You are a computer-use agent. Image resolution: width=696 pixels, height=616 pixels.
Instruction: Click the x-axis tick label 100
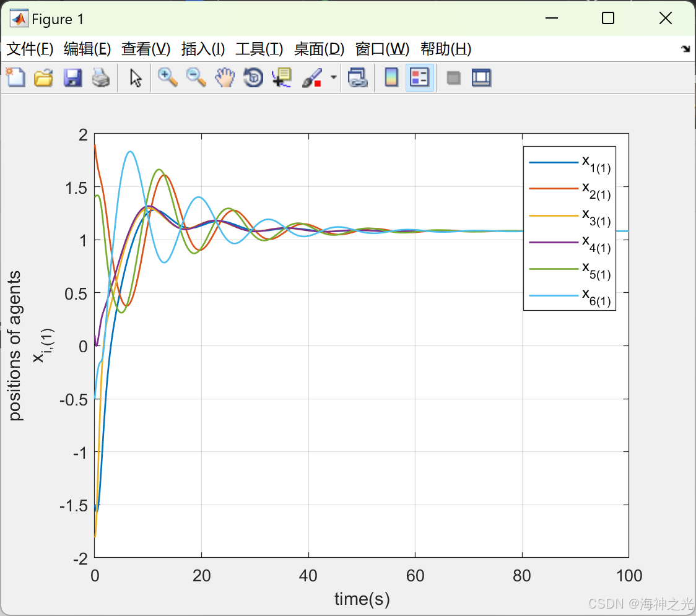[x=629, y=576]
